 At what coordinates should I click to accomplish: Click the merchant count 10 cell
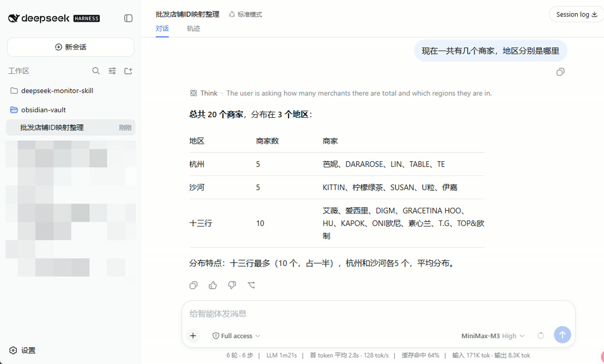(x=260, y=223)
